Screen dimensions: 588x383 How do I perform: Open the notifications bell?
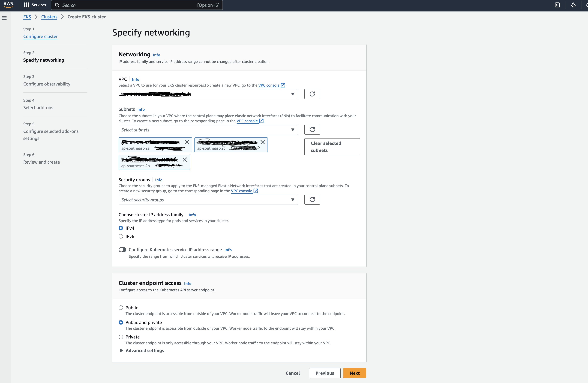[573, 5]
